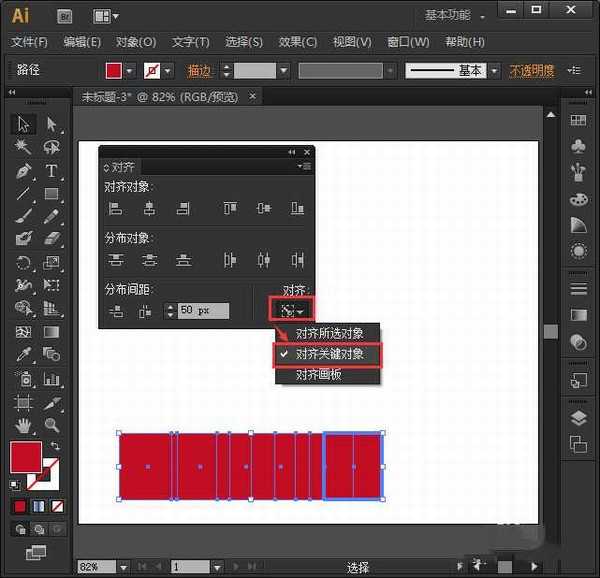The height and width of the screenshot is (578, 600).
Task: Choose the Direct Selection tool
Action: click(51, 125)
